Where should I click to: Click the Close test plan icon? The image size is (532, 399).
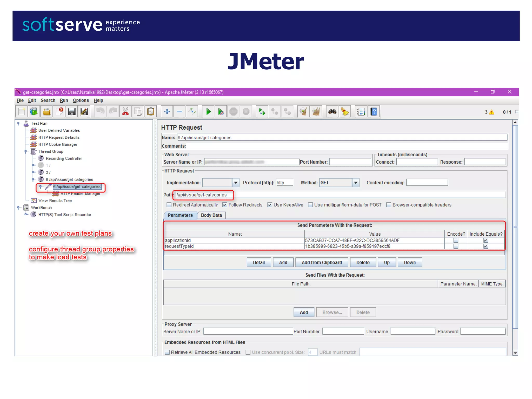(x=59, y=112)
